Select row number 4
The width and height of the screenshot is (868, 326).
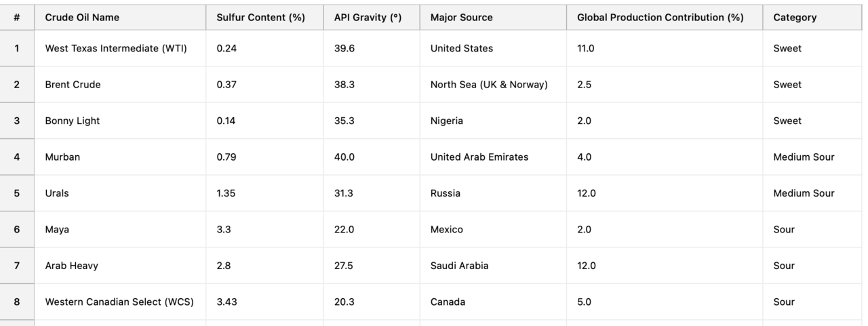pyautogui.click(x=16, y=157)
